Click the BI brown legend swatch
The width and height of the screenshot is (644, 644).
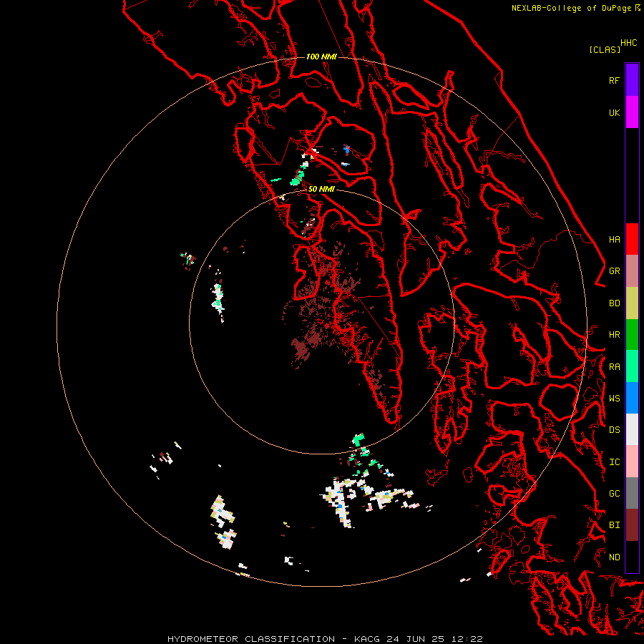632,525
